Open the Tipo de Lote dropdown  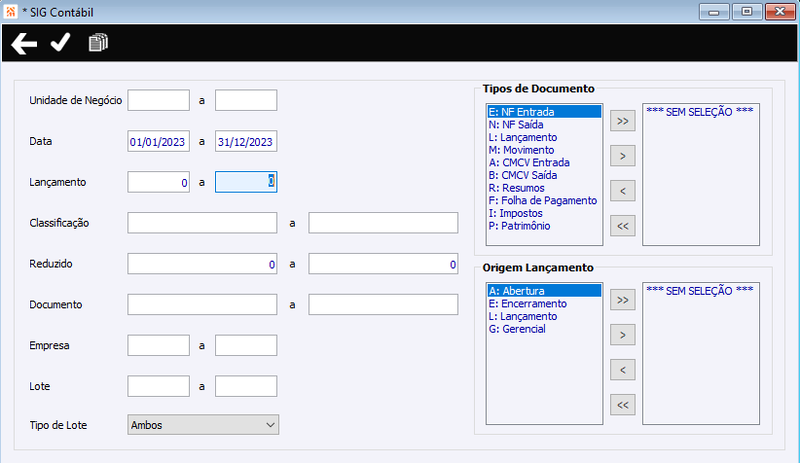(203, 425)
